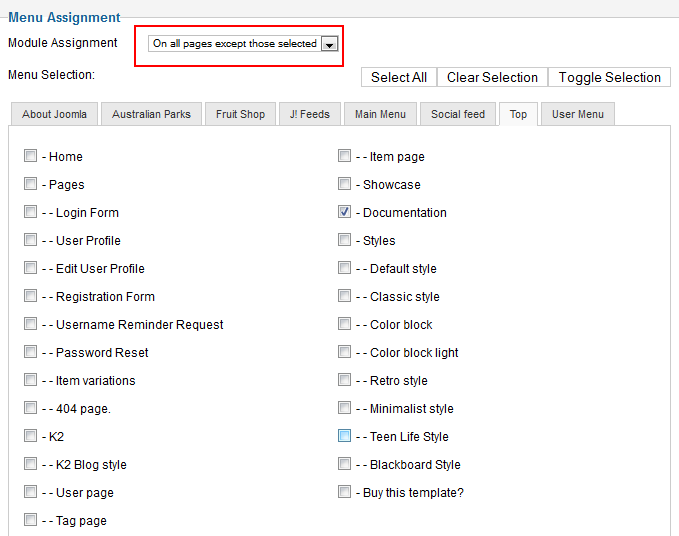Enable the Retro style checkbox
This screenshot has width=679, height=536.
(344, 380)
